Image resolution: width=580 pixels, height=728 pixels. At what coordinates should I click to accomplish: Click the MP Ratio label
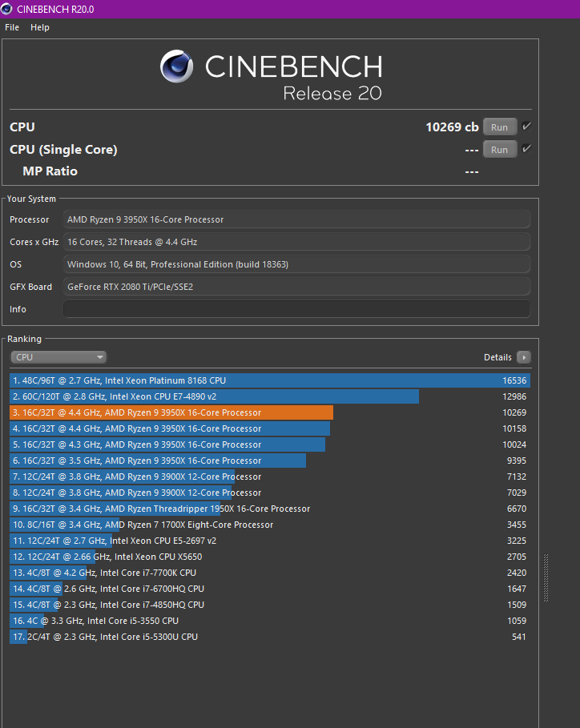coord(50,171)
